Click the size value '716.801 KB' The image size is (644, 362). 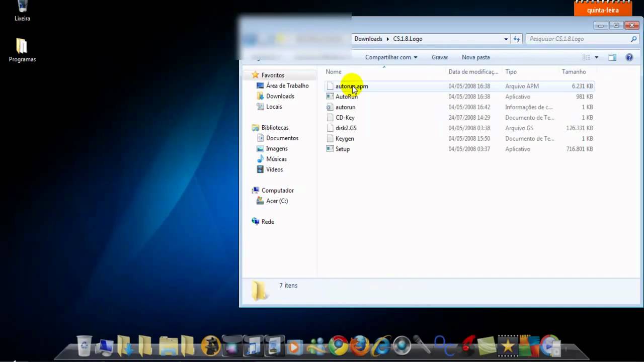[x=580, y=149]
